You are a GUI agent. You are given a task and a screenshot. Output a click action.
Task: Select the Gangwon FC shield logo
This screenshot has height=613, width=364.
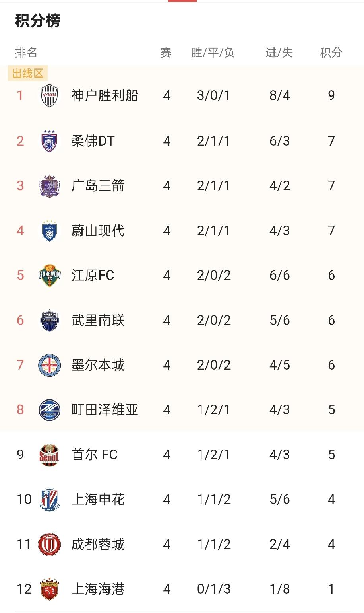pos(49,275)
